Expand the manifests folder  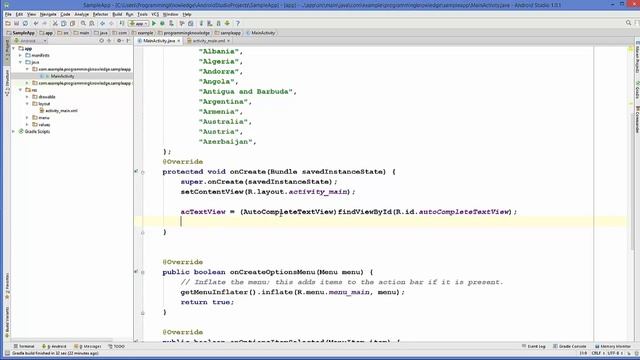[x=20, y=56]
